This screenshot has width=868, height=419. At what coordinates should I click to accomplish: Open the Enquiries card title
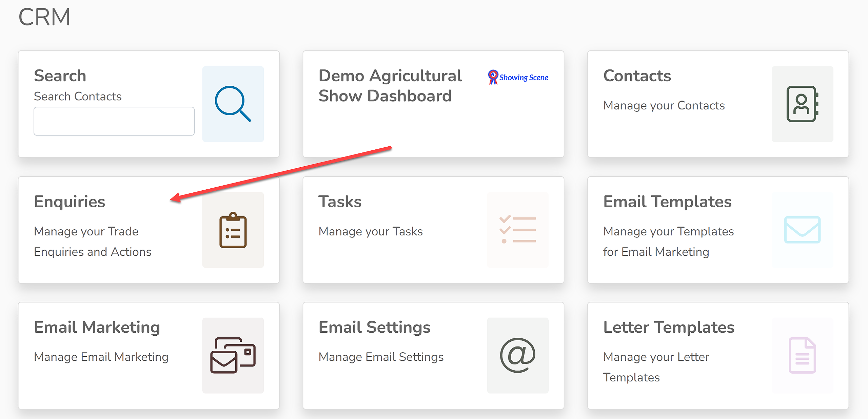point(70,202)
